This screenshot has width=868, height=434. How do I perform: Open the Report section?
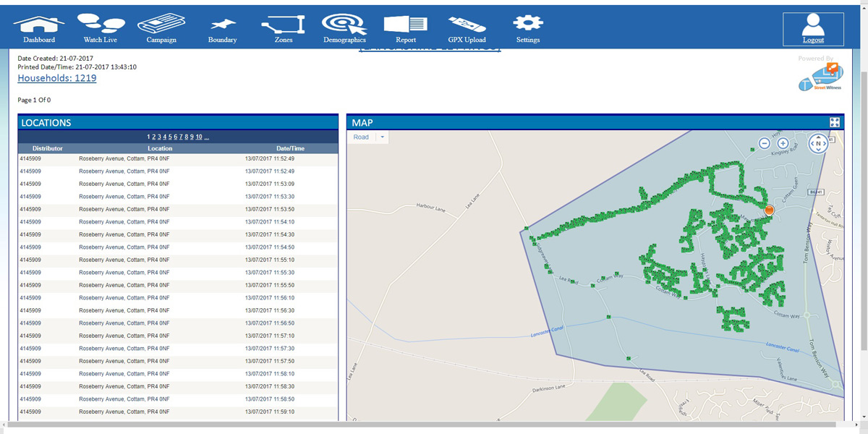405,27
